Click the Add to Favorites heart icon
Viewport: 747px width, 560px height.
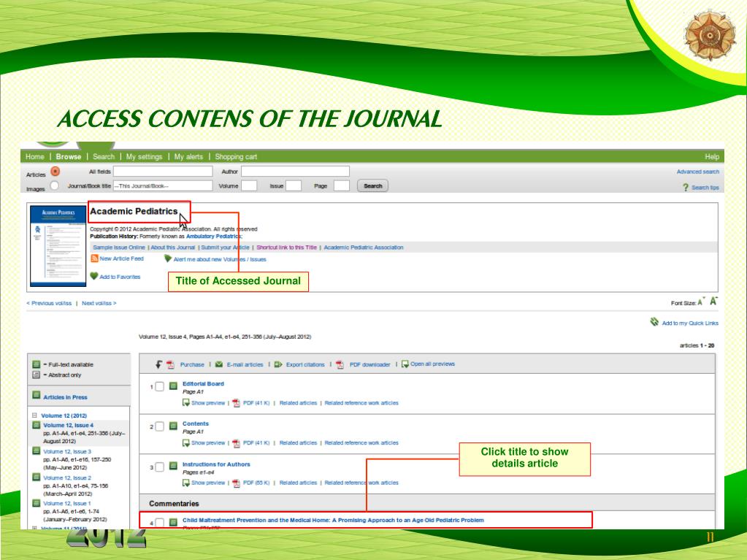(x=94, y=276)
